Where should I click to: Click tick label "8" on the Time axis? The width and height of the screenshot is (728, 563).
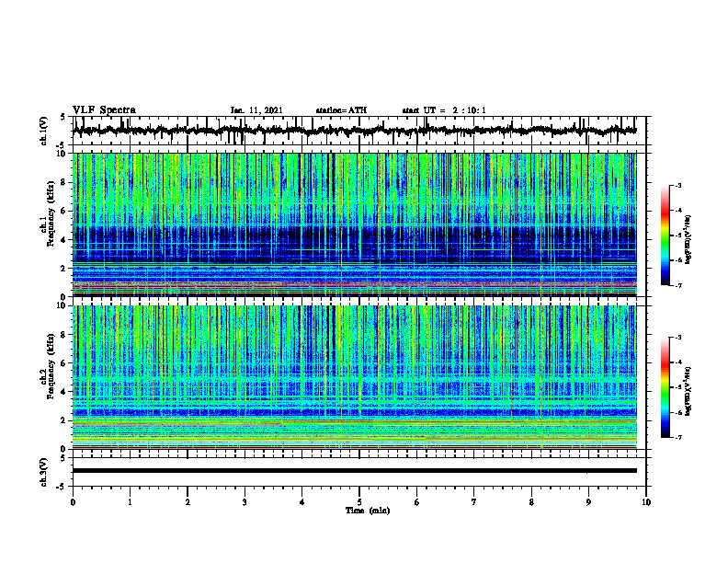coord(531,502)
